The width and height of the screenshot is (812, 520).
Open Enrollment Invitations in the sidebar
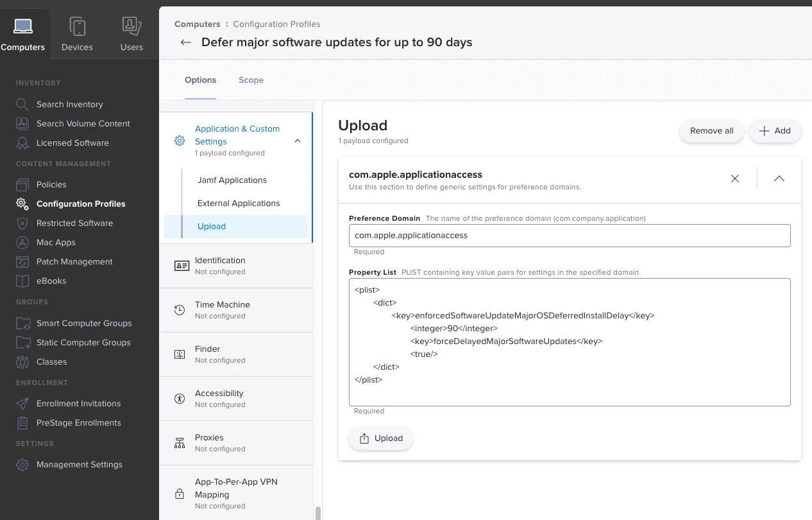(x=78, y=403)
